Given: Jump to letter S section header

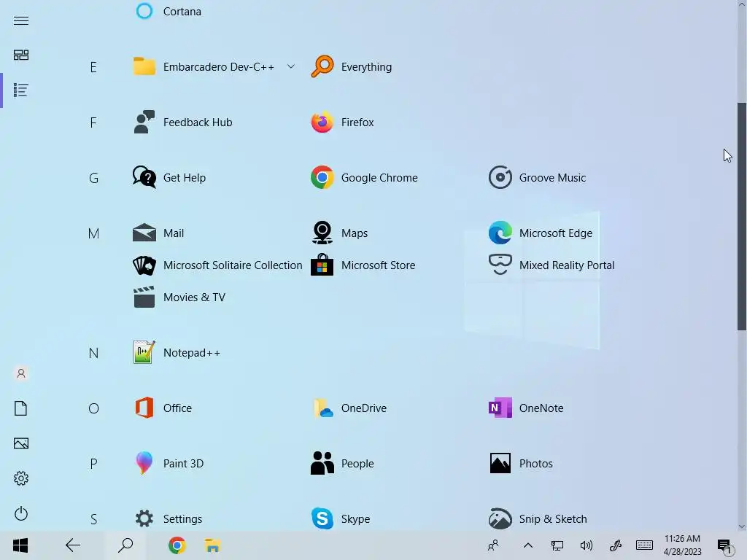Looking at the screenshot, I should [93, 519].
